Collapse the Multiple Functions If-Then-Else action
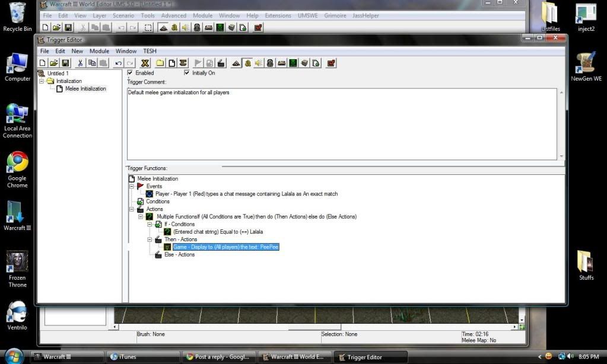The width and height of the screenshot is (607, 364). (x=141, y=216)
